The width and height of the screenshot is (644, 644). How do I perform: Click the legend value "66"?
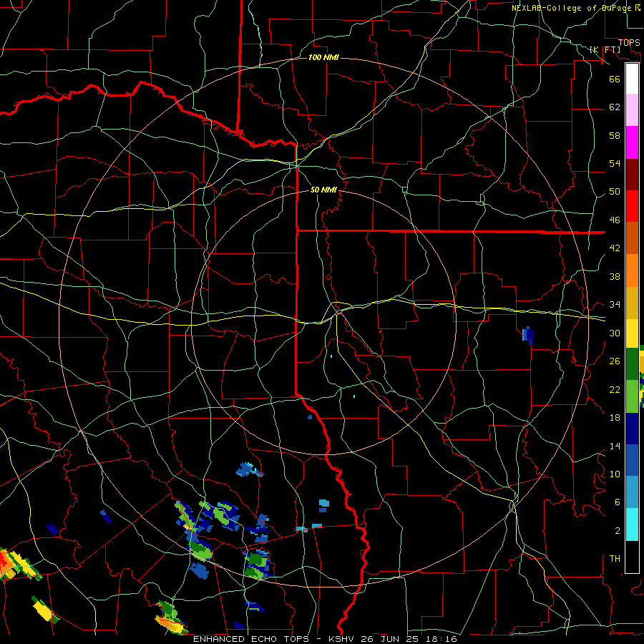(615, 79)
